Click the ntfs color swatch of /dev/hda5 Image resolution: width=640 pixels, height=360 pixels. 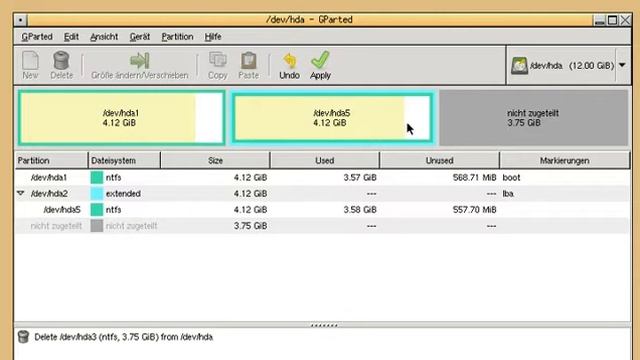click(97, 210)
